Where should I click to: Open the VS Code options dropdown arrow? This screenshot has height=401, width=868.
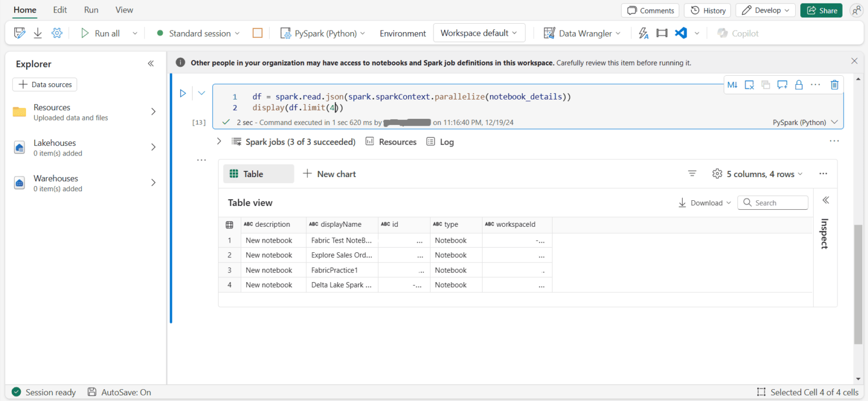click(697, 33)
